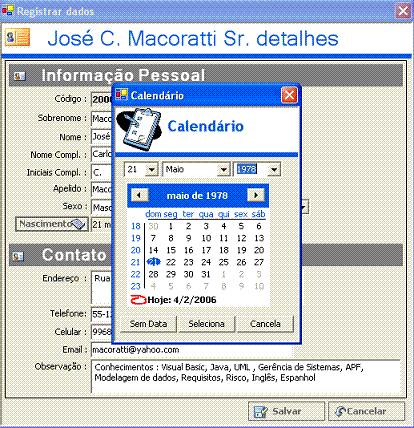Go to next month arrow

click(256, 195)
